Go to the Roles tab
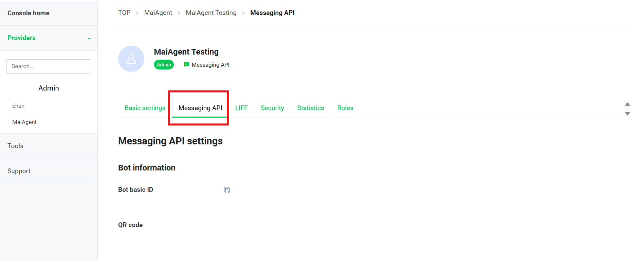Viewport: 644px width, 262px height. point(345,108)
